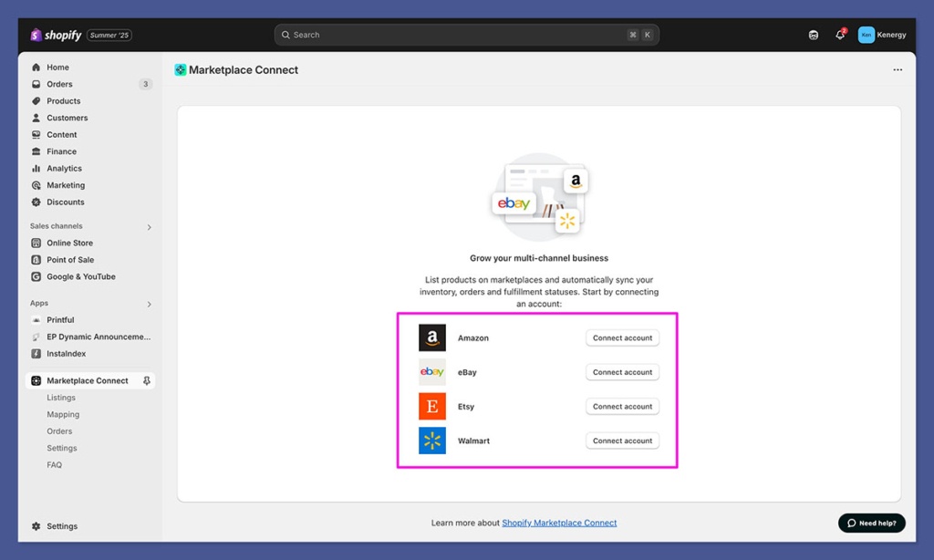Open the Shopify Marketplace Connect link
This screenshot has height=560, width=934.
[x=559, y=524]
